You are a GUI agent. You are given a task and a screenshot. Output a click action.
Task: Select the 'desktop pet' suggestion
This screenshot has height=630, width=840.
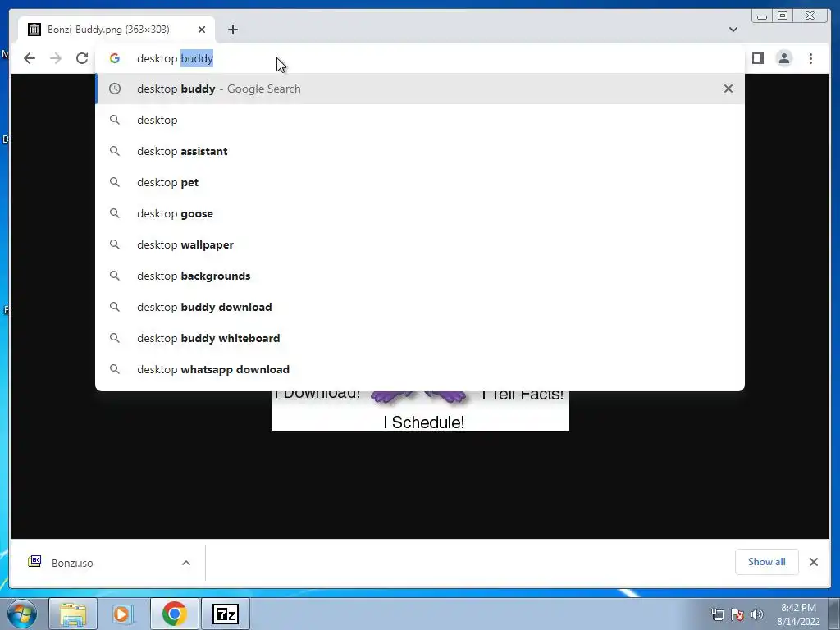click(x=419, y=182)
